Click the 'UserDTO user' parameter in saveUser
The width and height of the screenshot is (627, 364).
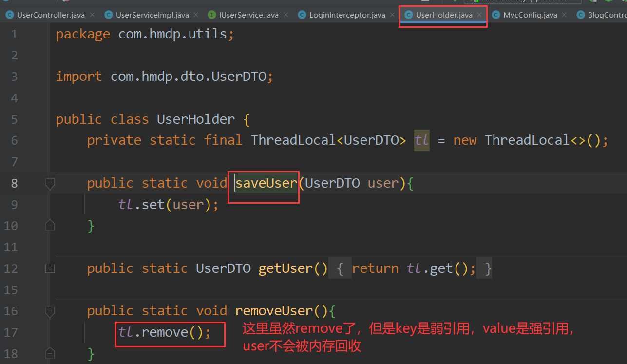coord(352,183)
